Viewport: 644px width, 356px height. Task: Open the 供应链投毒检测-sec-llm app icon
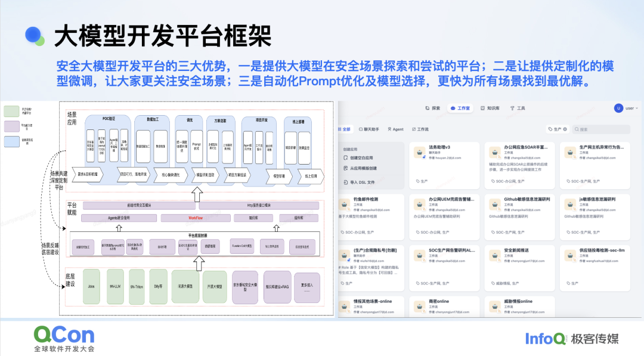pos(570,255)
